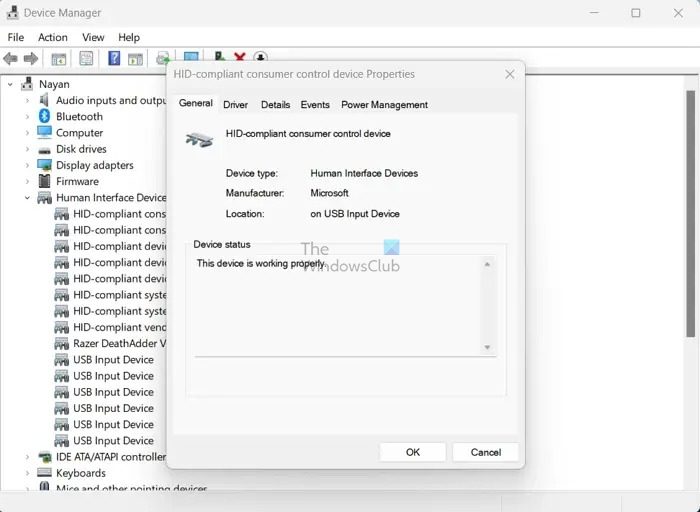Select the Bluetooth tree label
Image resolution: width=700 pixels, height=512 pixels.
coord(79,117)
